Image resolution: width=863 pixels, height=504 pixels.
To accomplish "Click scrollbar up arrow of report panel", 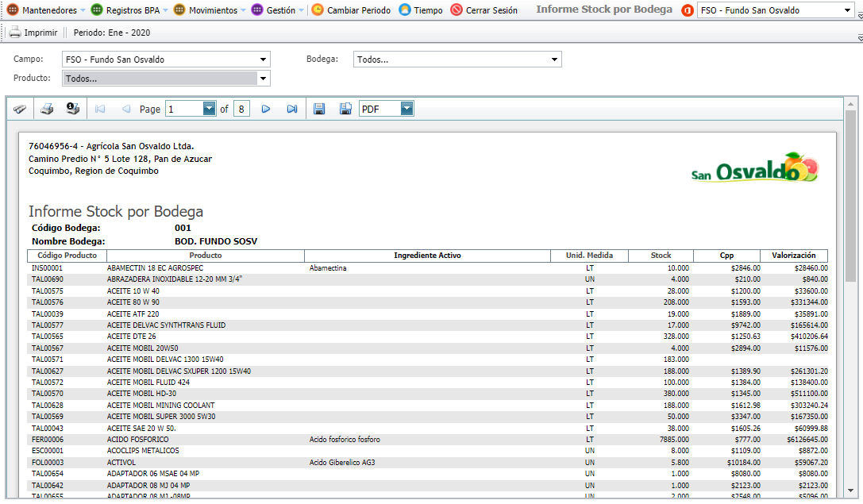I will point(850,104).
